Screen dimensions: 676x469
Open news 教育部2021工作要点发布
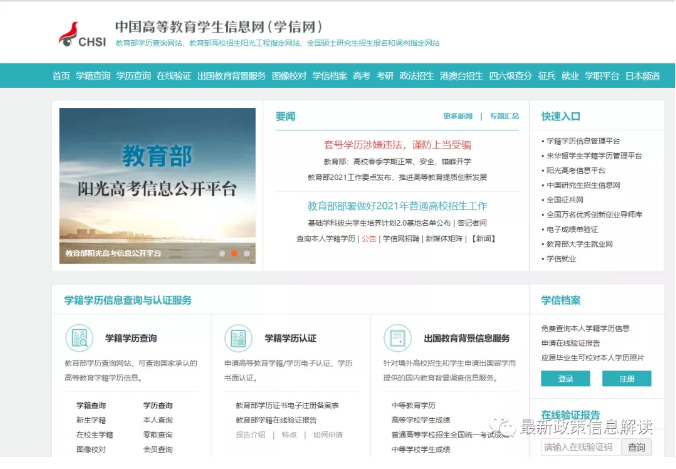[x=397, y=177]
